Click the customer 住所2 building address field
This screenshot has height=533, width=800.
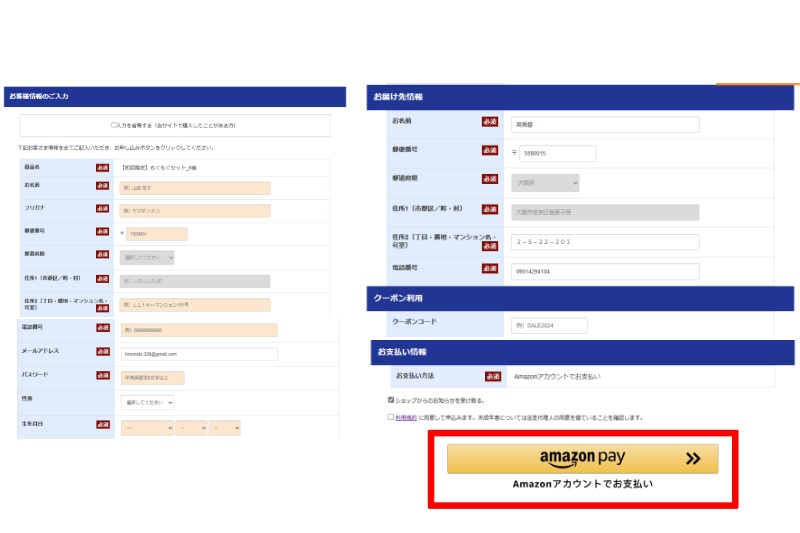click(195, 305)
